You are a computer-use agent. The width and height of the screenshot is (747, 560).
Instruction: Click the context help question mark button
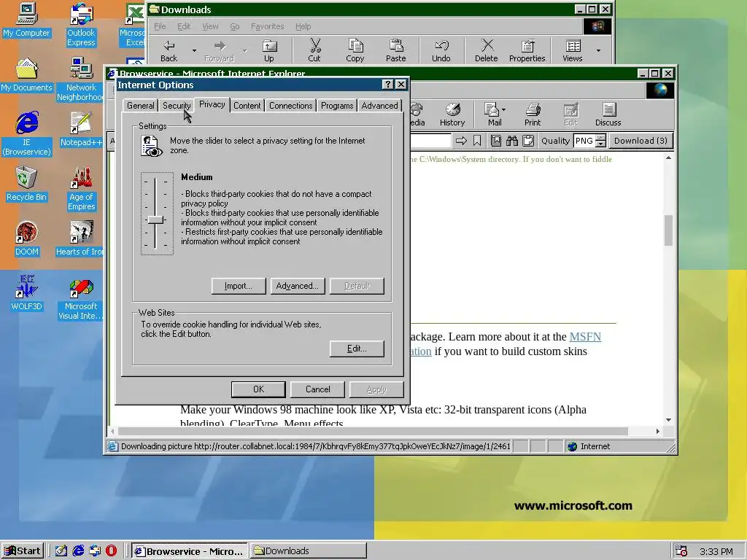pos(388,85)
